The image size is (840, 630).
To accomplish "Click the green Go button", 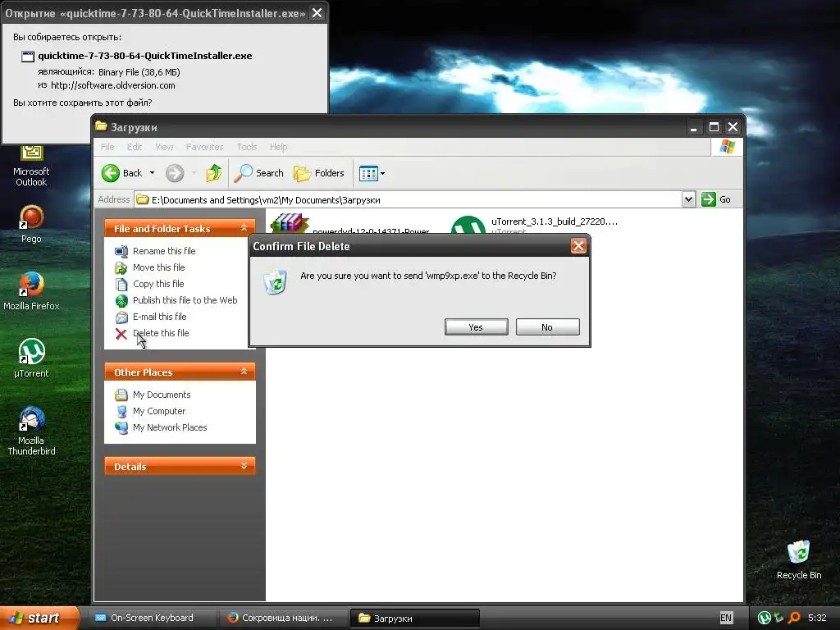I will tap(716, 199).
